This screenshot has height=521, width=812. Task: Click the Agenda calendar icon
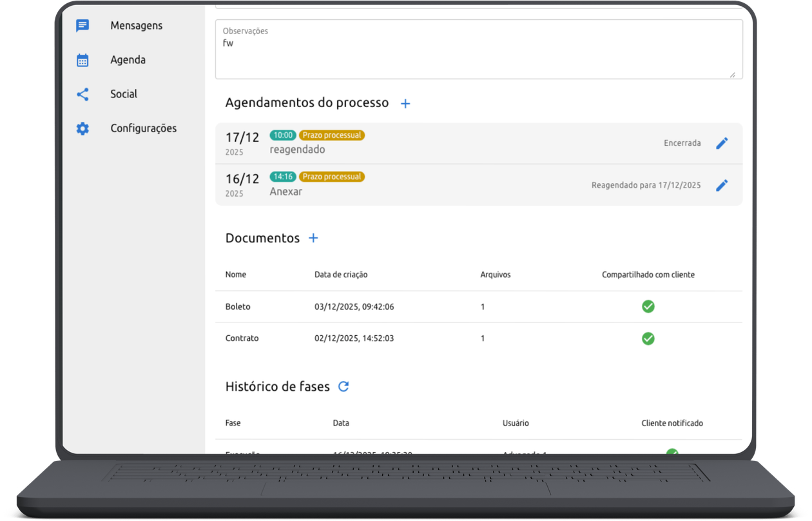82,60
